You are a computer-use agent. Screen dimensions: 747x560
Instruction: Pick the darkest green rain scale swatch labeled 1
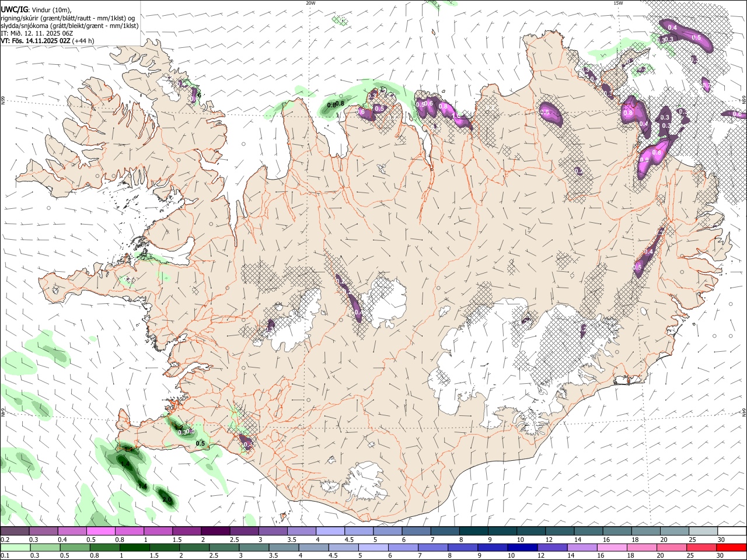(x=134, y=547)
